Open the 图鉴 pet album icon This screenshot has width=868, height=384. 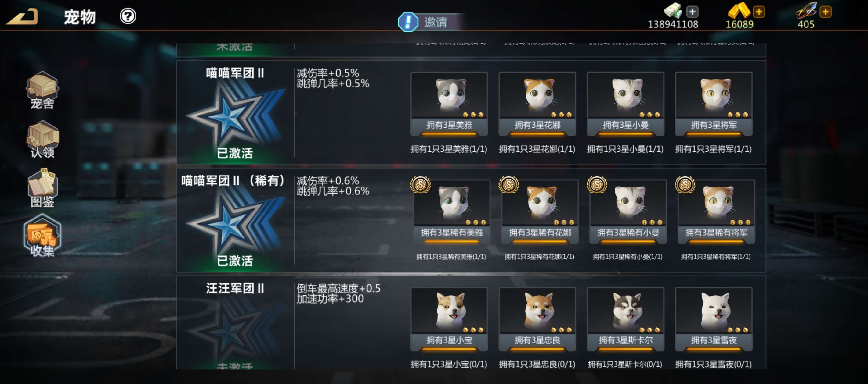[42, 188]
